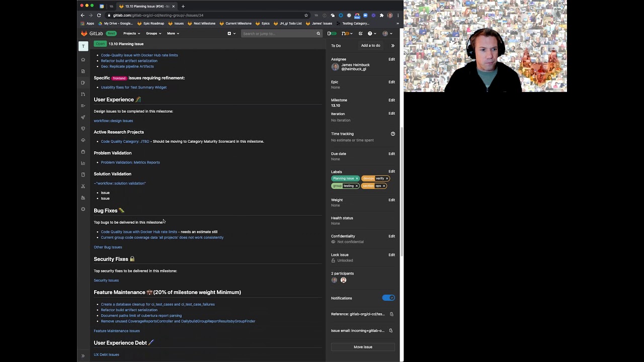The image size is (644, 362).
Task: Open Requirements icon in left sidebar
Action: tap(83, 106)
